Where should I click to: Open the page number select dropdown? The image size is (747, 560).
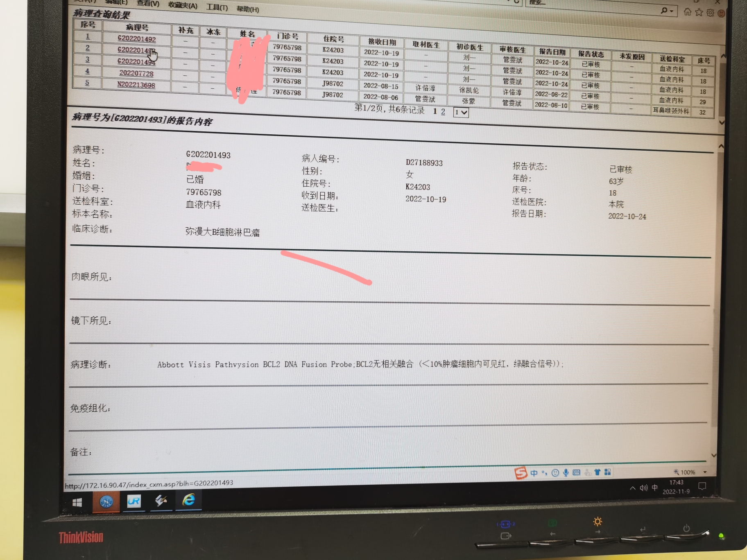point(461,112)
